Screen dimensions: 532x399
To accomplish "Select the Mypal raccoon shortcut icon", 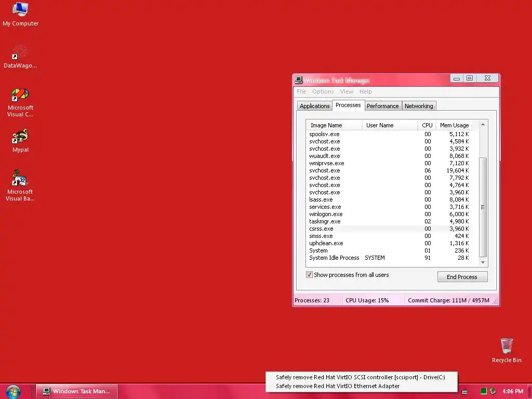I will tap(20, 140).
